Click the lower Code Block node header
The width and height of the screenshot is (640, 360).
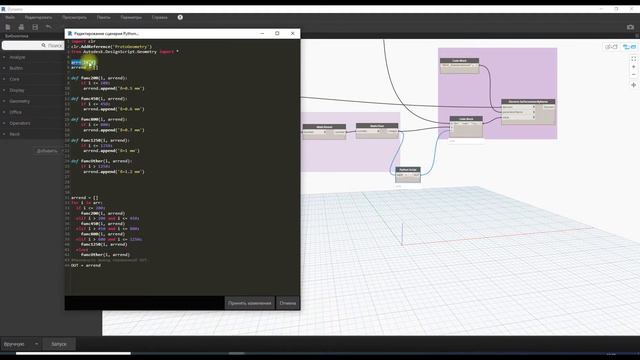click(466, 119)
